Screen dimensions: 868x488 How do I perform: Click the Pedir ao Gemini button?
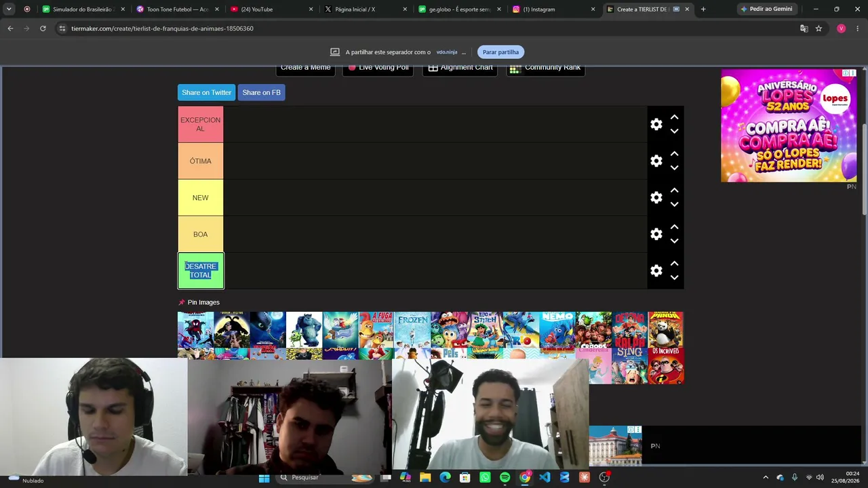[766, 9]
